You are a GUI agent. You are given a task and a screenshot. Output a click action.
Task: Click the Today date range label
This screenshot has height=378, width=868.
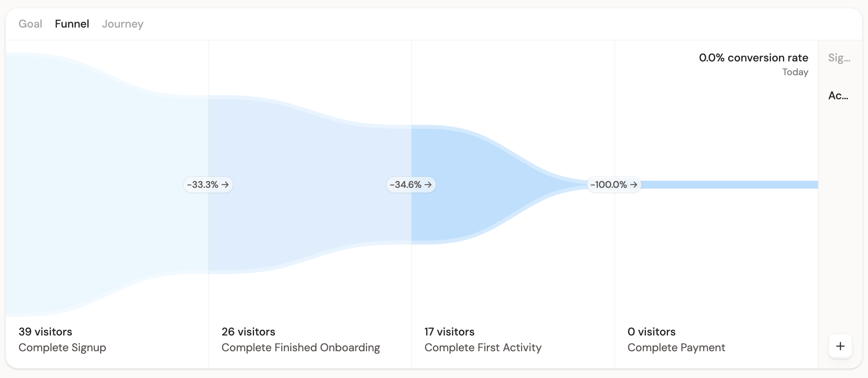tap(795, 72)
